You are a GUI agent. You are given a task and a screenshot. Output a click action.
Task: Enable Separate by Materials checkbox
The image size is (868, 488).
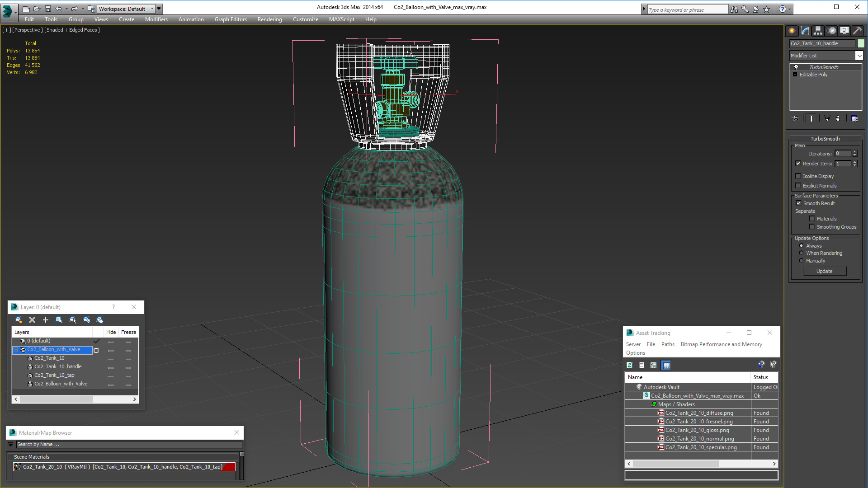pyautogui.click(x=812, y=219)
